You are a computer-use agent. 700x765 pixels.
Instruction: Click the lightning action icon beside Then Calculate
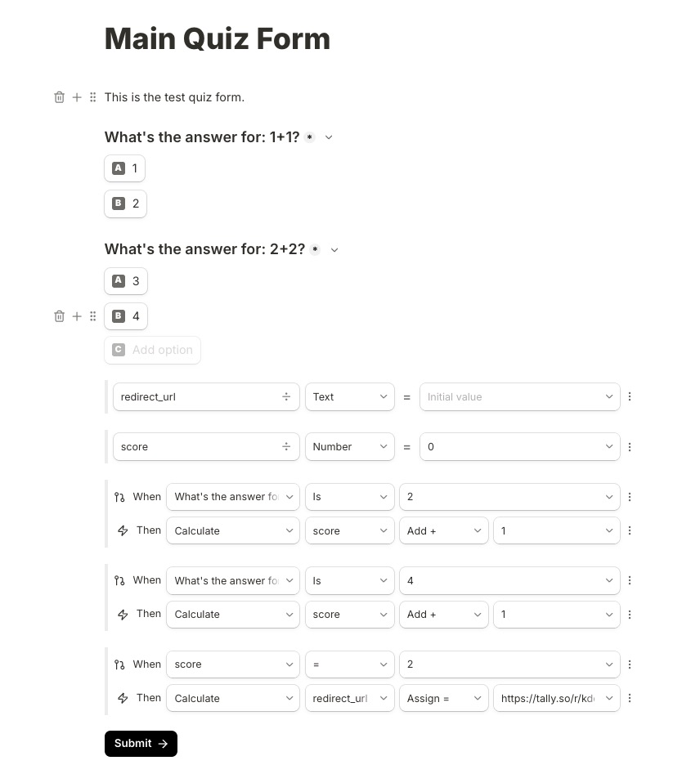tap(122, 530)
